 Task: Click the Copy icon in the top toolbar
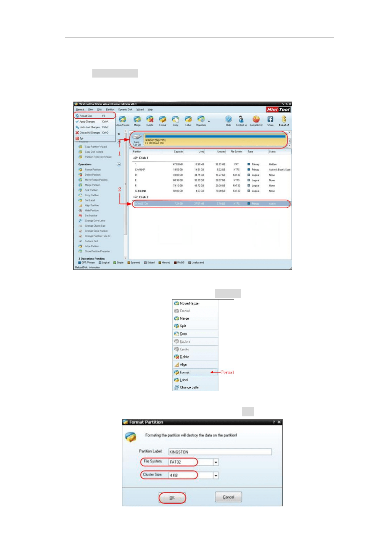click(x=176, y=121)
